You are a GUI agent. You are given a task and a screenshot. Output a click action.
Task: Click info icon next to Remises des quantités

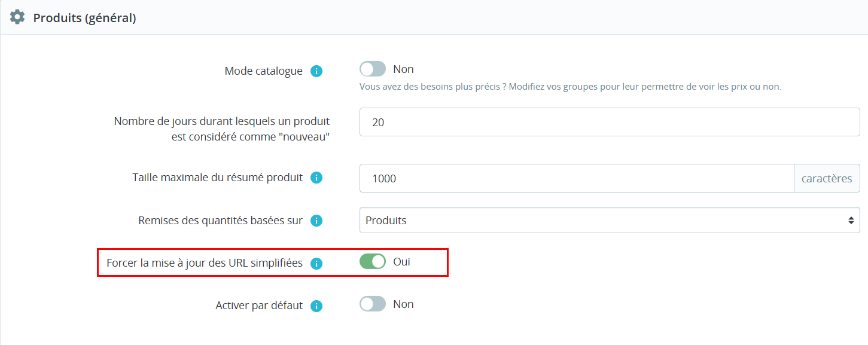click(316, 221)
